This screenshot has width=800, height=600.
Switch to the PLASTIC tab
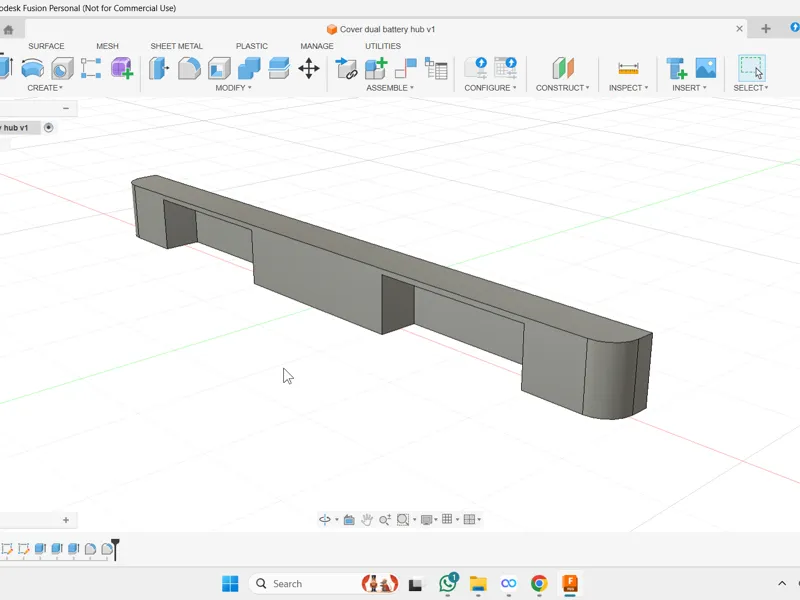tap(252, 46)
